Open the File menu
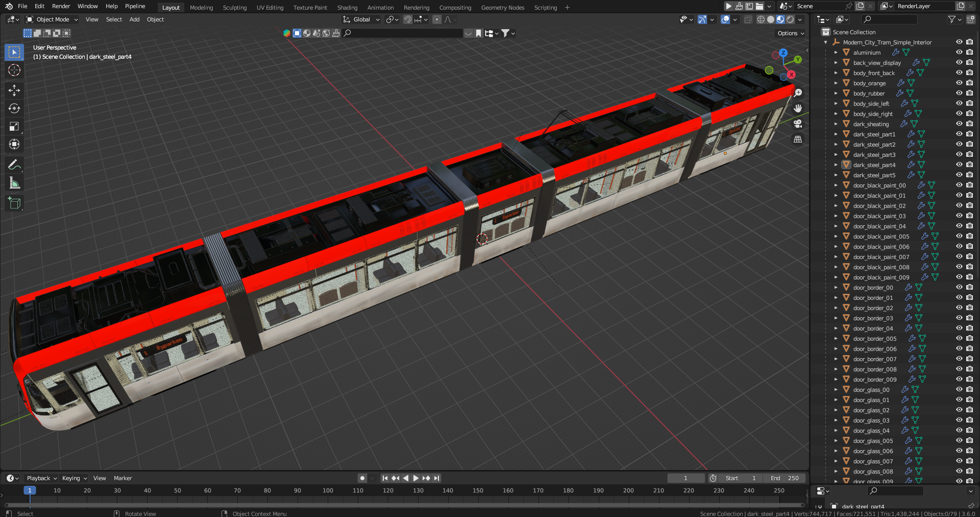 pyautogui.click(x=22, y=6)
